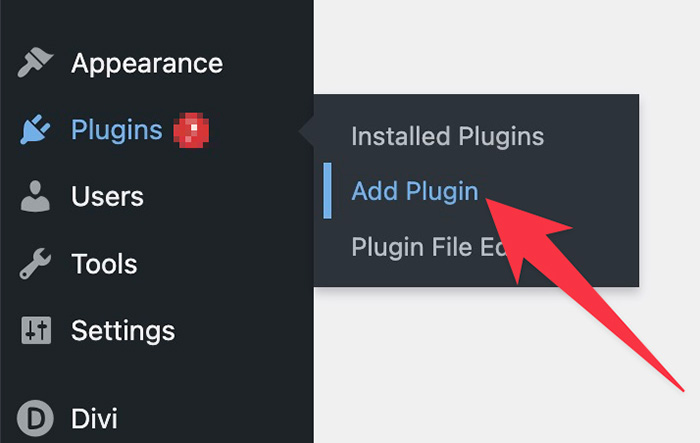The image size is (700, 443).
Task: Open the Plugin File Editor submenu entry
Action: (430, 247)
